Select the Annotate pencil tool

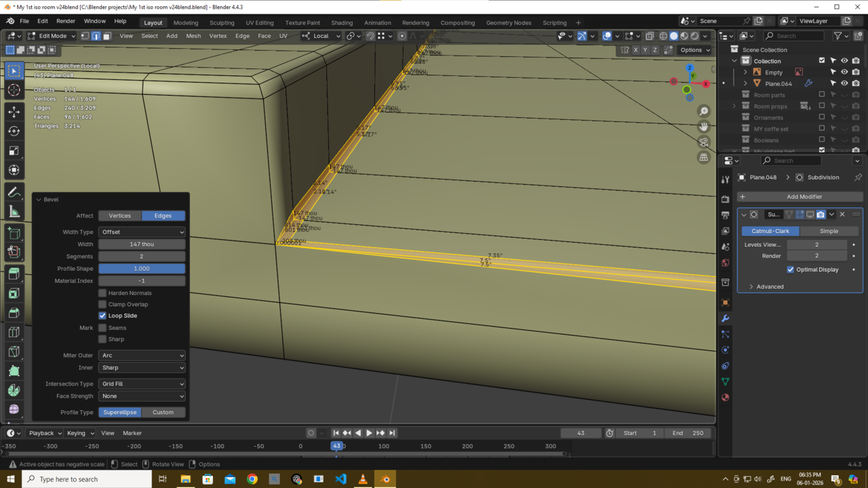[14, 193]
